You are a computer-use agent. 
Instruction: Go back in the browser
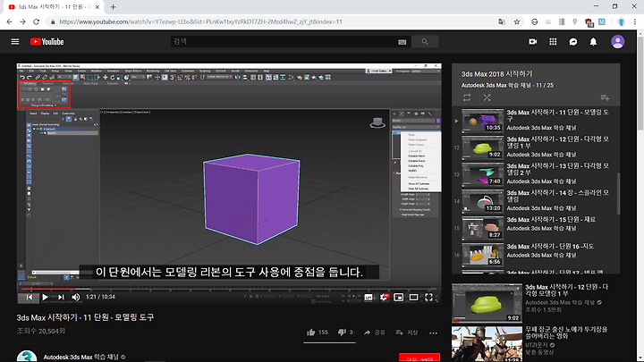click(9, 21)
